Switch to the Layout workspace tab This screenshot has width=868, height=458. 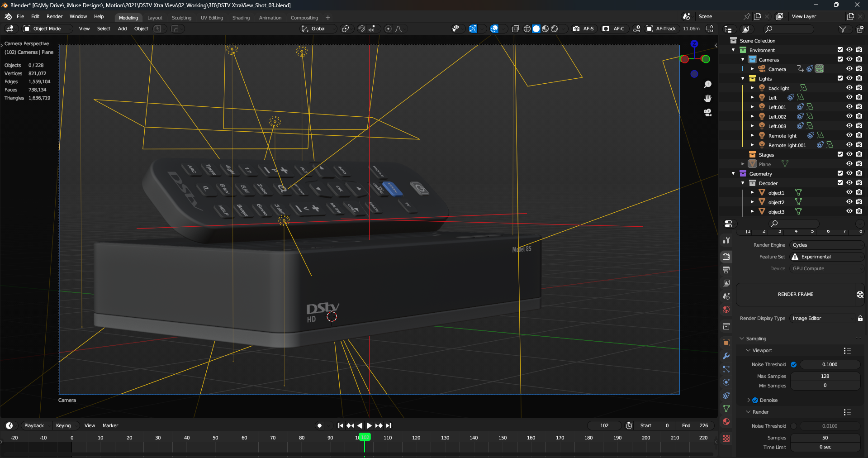click(x=155, y=18)
